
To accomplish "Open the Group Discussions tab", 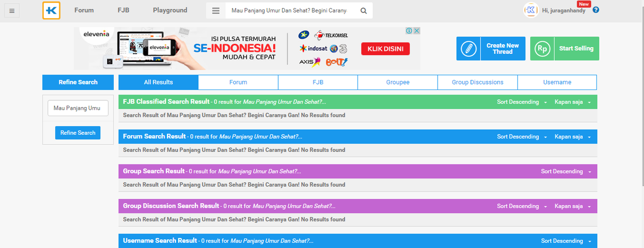I will tap(477, 82).
